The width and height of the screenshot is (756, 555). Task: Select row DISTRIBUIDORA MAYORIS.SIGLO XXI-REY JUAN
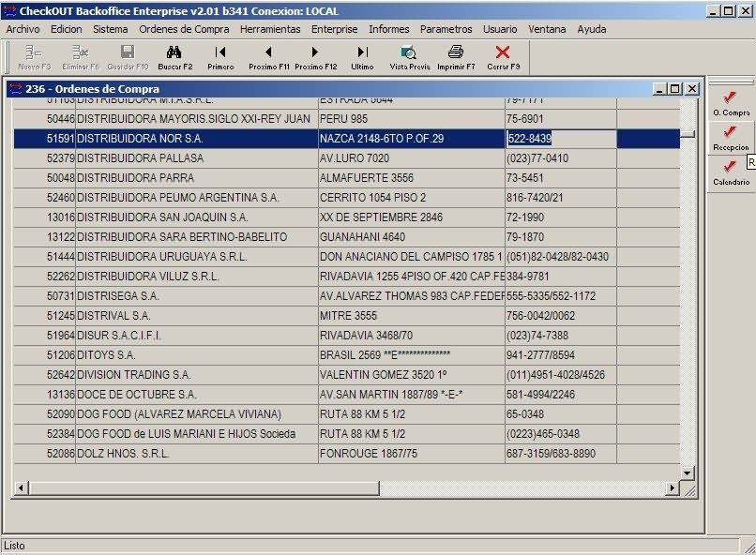(347, 119)
